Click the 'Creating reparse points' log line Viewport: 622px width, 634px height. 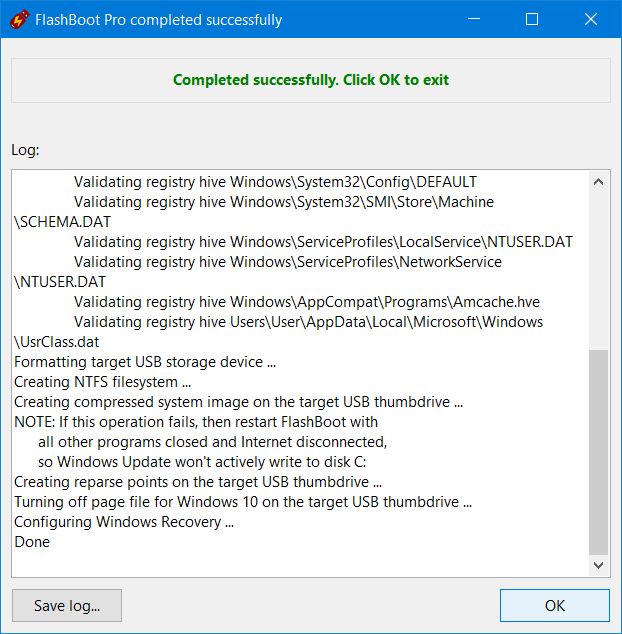coord(198,482)
